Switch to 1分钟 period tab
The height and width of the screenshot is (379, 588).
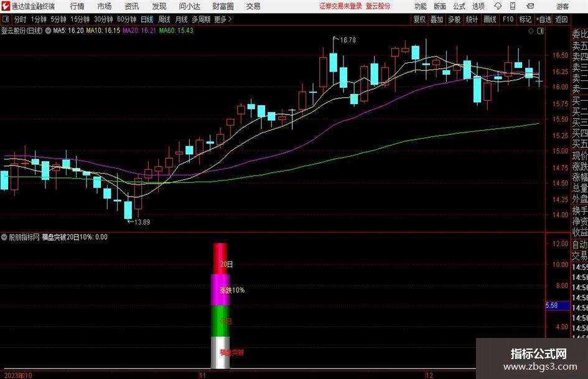pos(38,19)
